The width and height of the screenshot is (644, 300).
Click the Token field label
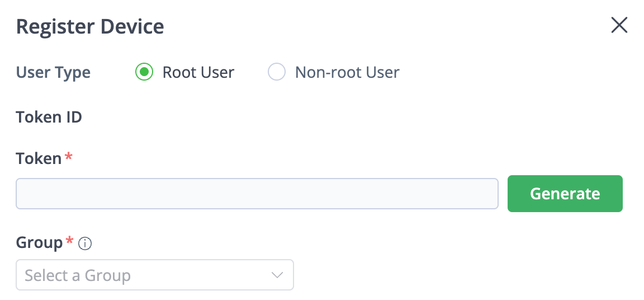pos(39,158)
